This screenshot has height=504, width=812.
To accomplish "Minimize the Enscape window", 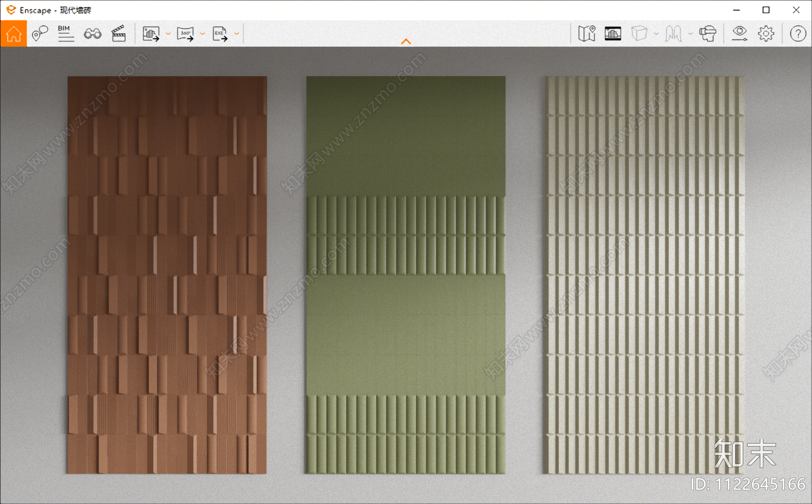I will coord(736,10).
